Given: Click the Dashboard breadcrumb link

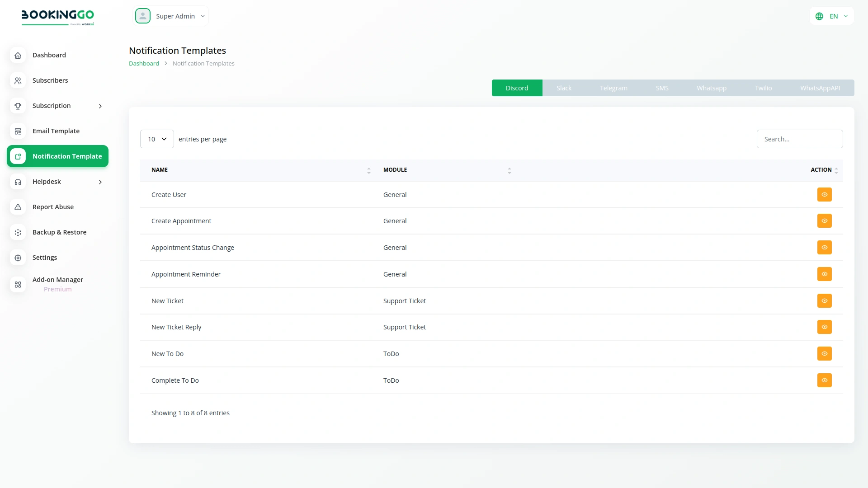Looking at the screenshot, I should [x=143, y=63].
